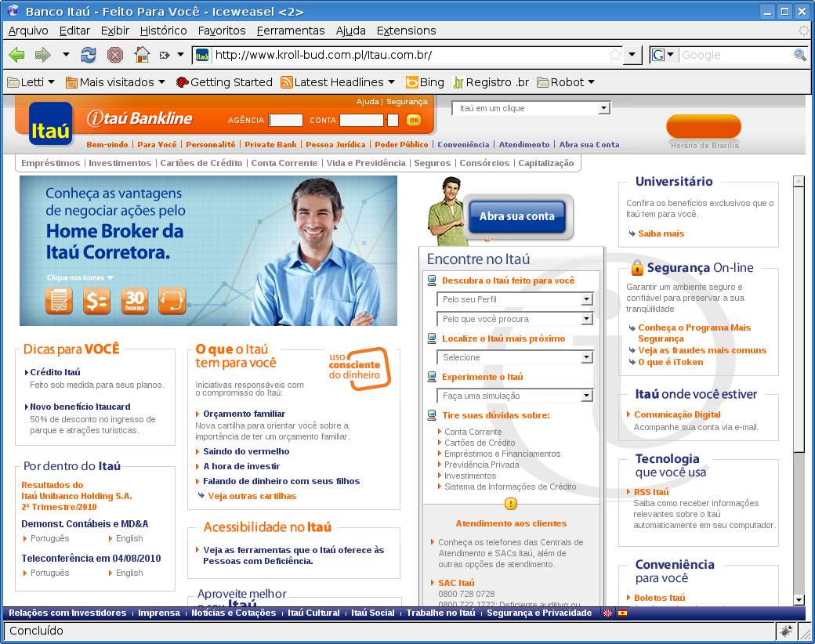Click the yellow exclamation alert icon
This screenshot has height=644, width=815.
click(x=511, y=504)
